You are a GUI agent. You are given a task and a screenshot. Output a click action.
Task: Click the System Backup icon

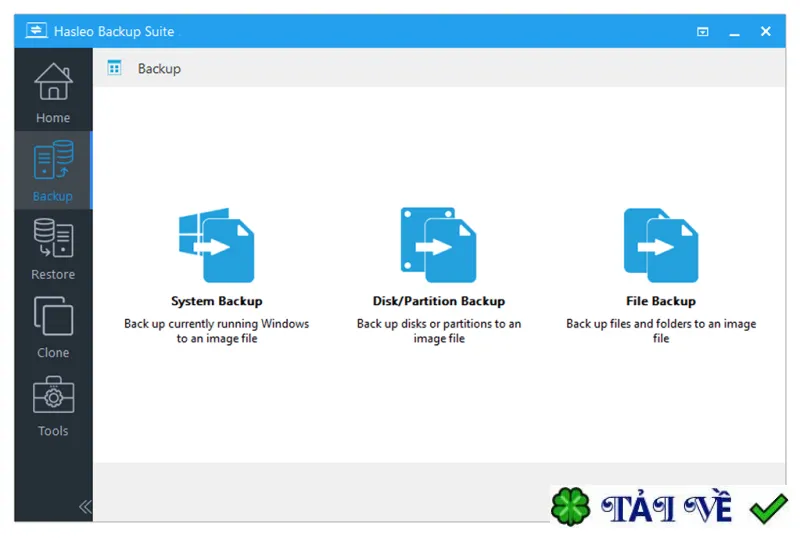216,244
